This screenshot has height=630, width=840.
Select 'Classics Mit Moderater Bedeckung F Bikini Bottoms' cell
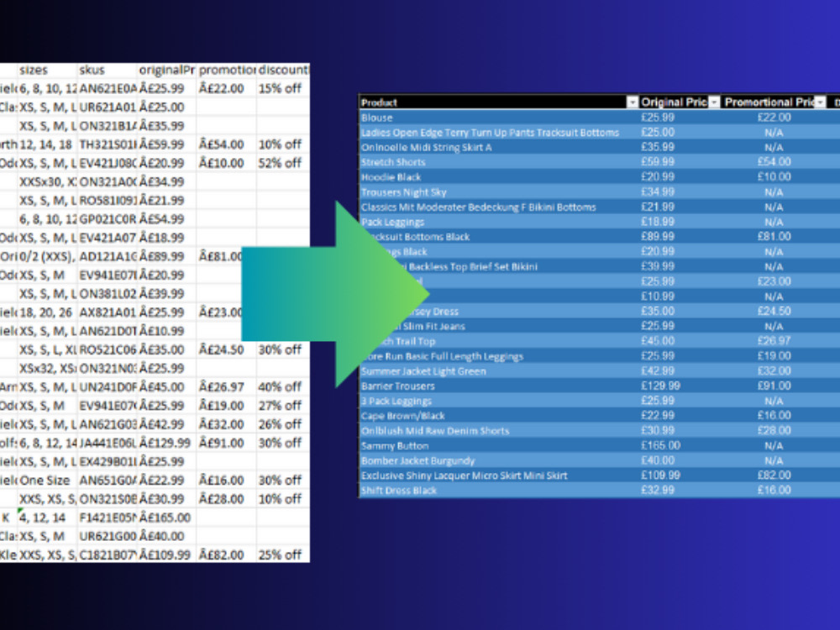coord(499,207)
